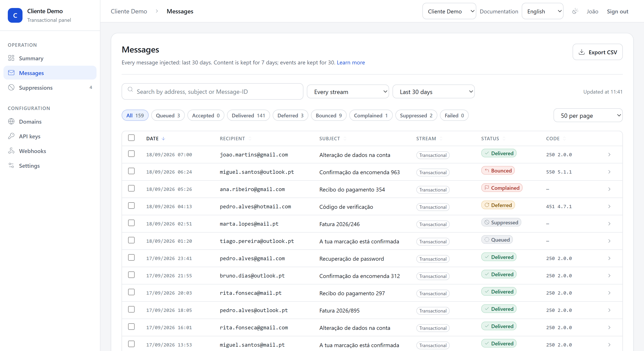The height and width of the screenshot is (351, 644).
Task: Sort by Subject column sort icon
Action: (345, 139)
